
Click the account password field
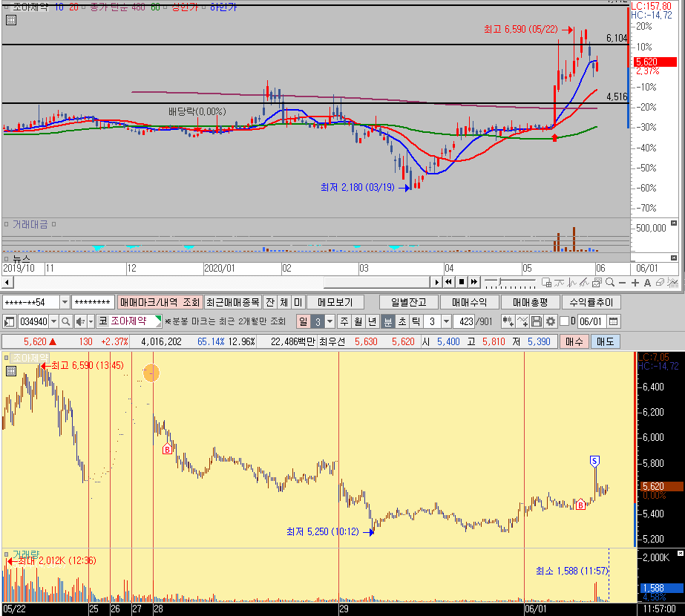pyautogui.click(x=93, y=302)
